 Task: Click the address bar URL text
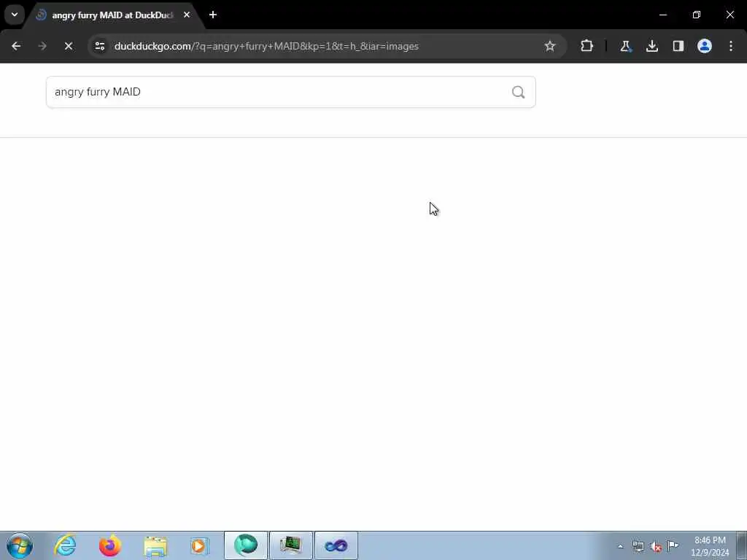(x=266, y=46)
